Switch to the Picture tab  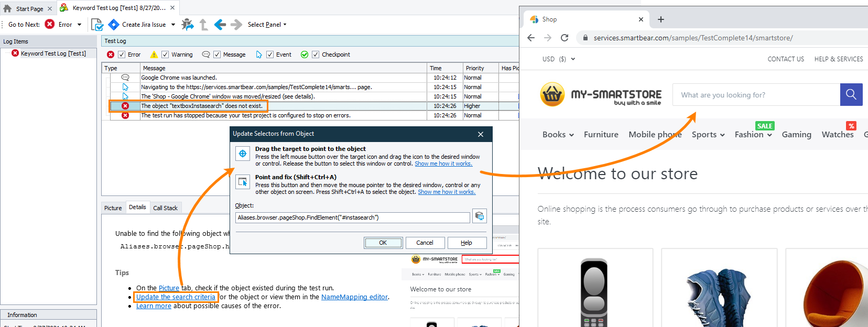pyautogui.click(x=113, y=208)
